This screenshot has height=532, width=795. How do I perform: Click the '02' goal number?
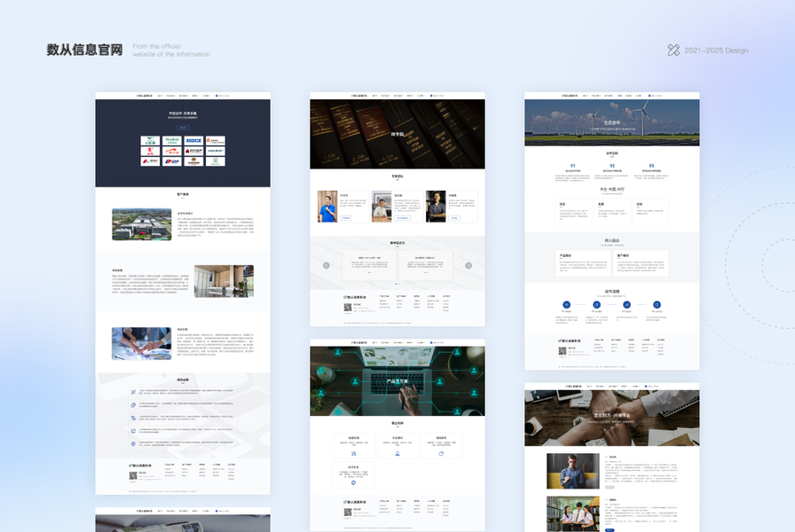612,166
